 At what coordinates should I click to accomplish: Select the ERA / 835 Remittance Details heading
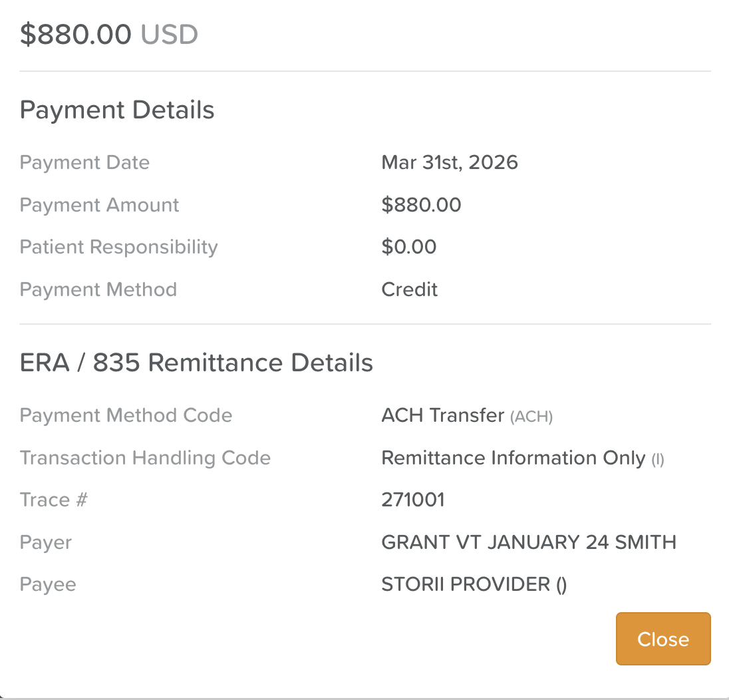[196, 363]
